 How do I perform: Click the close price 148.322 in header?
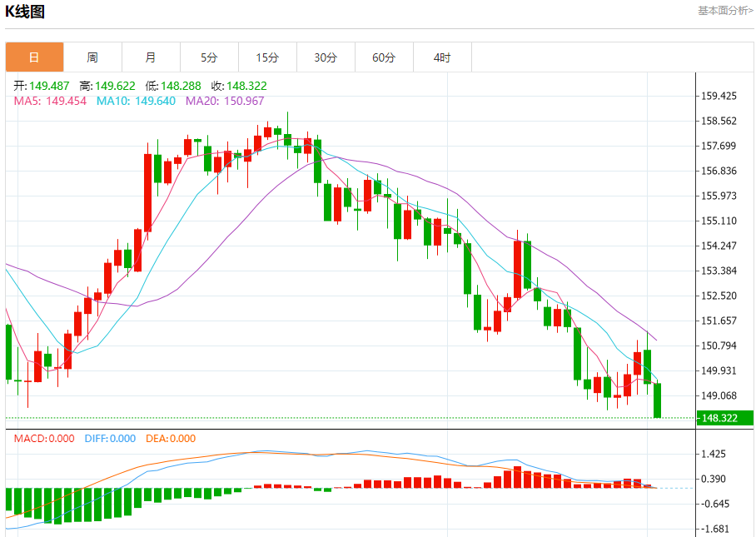246,86
